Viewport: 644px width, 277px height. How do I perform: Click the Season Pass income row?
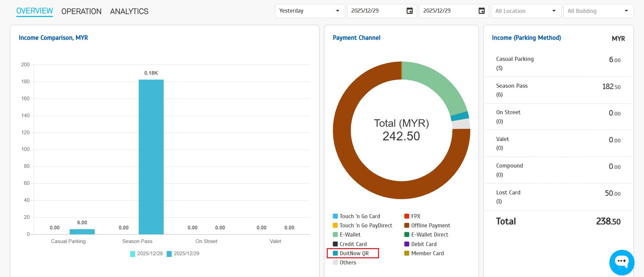[558, 90]
